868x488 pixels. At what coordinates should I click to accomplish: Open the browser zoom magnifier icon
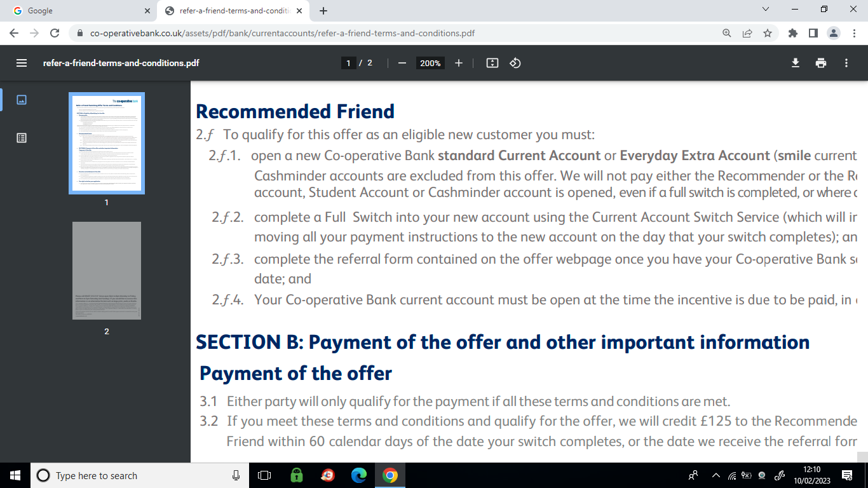click(x=727, y=33)
